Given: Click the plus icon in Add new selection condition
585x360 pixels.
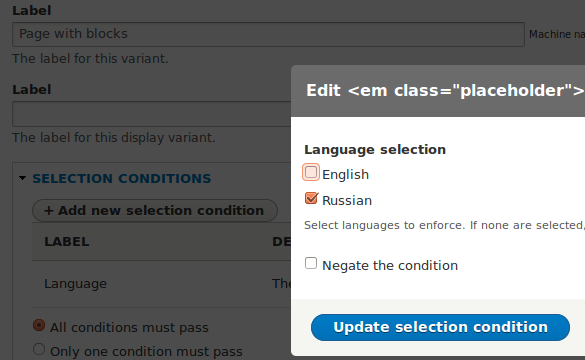Looking at the screenshot, I should (49, 211).
